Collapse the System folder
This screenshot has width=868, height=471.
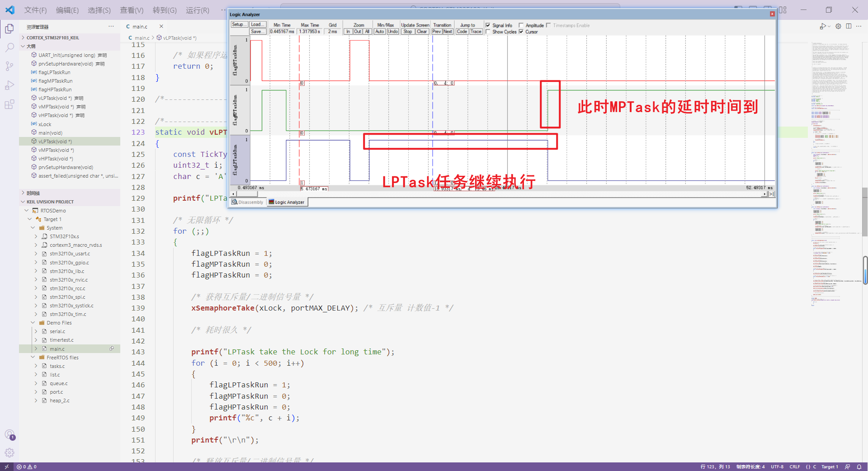point(33,228)
